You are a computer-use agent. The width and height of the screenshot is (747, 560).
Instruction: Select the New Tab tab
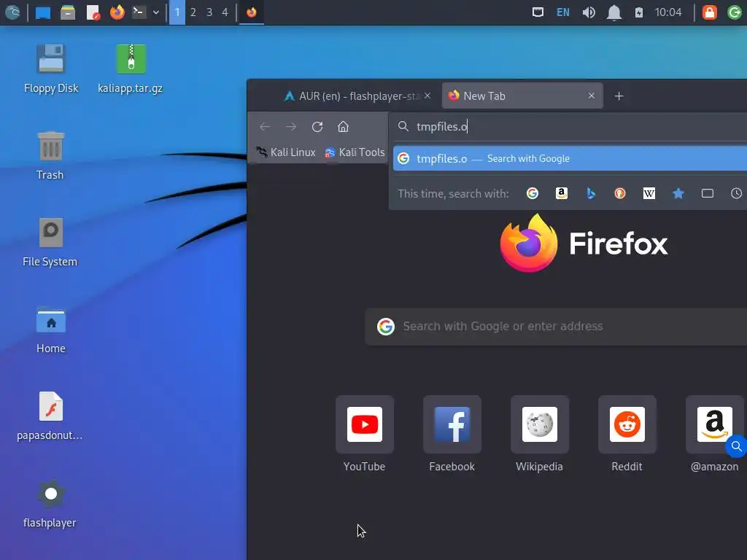522,96
